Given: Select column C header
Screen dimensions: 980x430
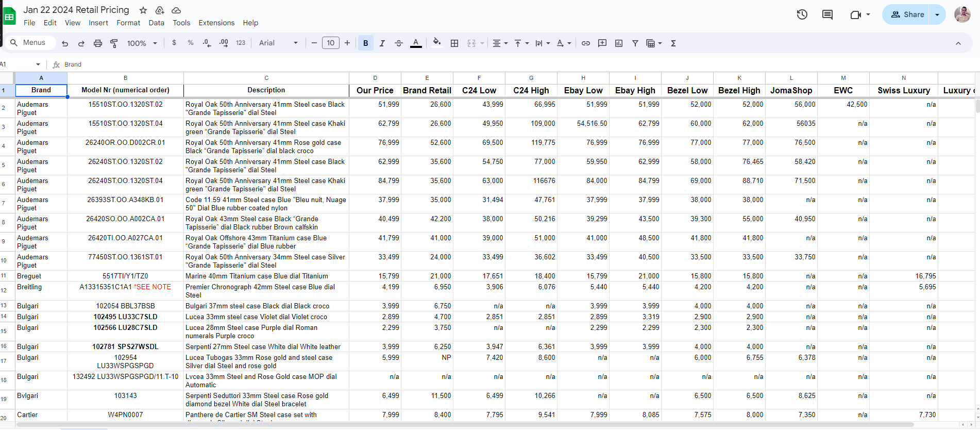Looking at the screenshot, I should 266,78.
